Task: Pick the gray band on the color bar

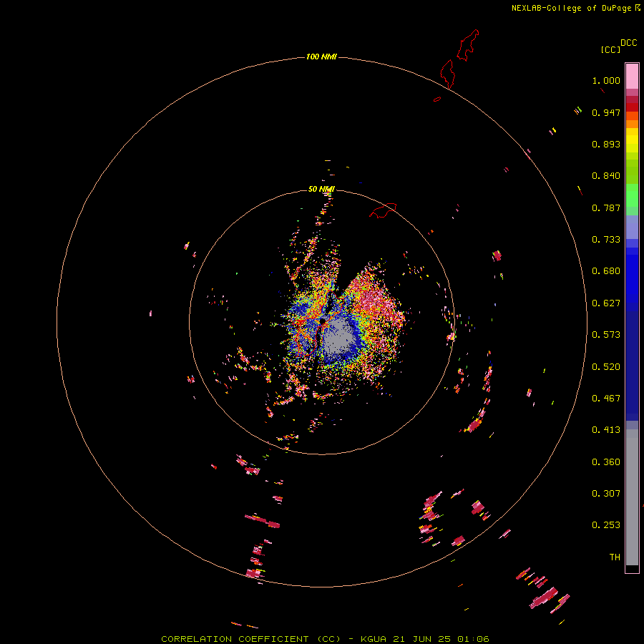Action: point(632,497)
